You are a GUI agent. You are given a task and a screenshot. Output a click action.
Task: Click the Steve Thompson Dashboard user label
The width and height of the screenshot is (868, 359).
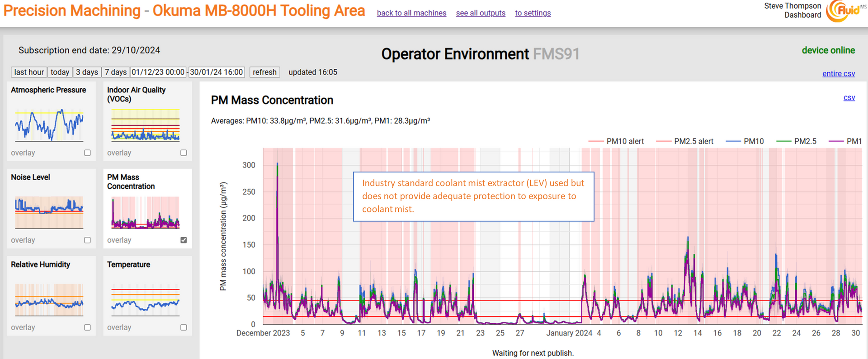(793, 10)
